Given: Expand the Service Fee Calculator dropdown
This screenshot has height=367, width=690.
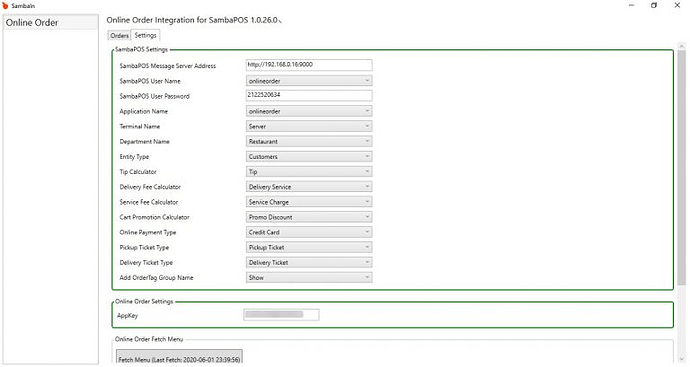Looking at the screenshot, I should click(309, 202).
